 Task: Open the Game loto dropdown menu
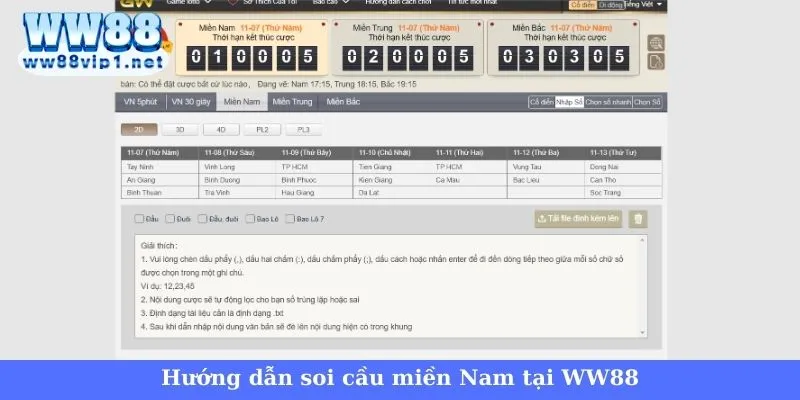(189, 3)
